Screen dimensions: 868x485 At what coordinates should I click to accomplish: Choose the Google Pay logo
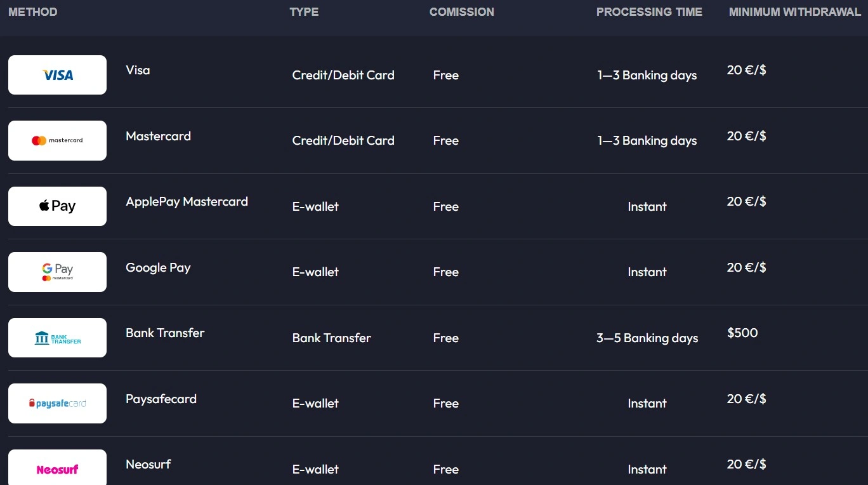(x=57, y=272)
